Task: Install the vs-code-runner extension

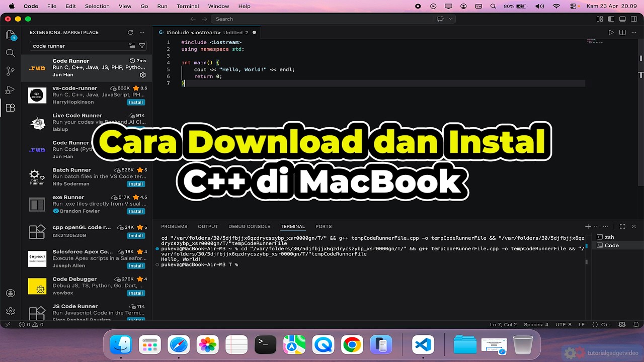Action: coord(136,102)
